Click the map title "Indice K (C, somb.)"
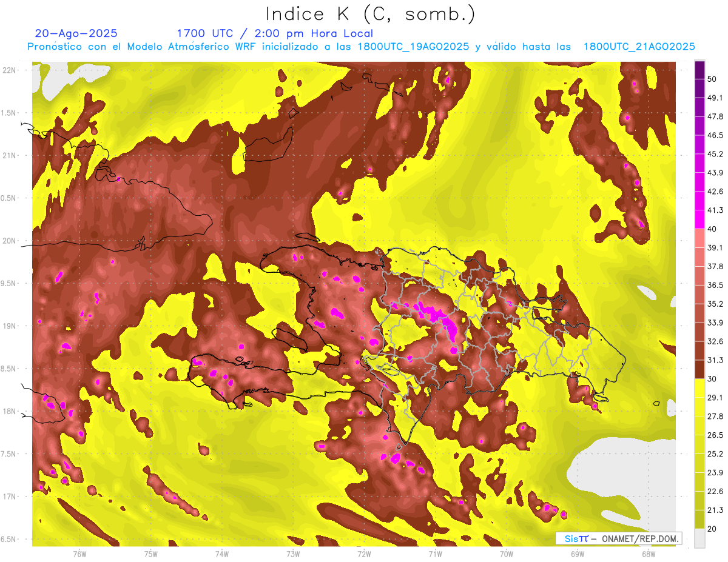This screenshot has height=562, width=728. [370, 14]
